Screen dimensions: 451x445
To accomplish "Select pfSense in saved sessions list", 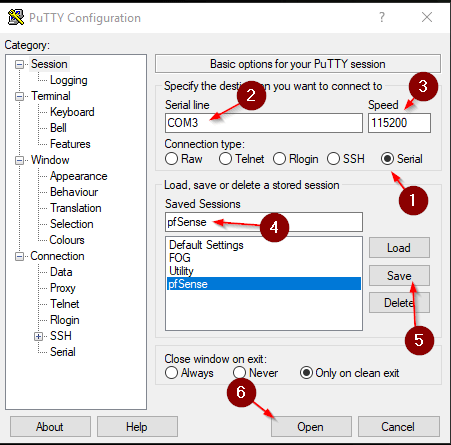I will point(264,284).
